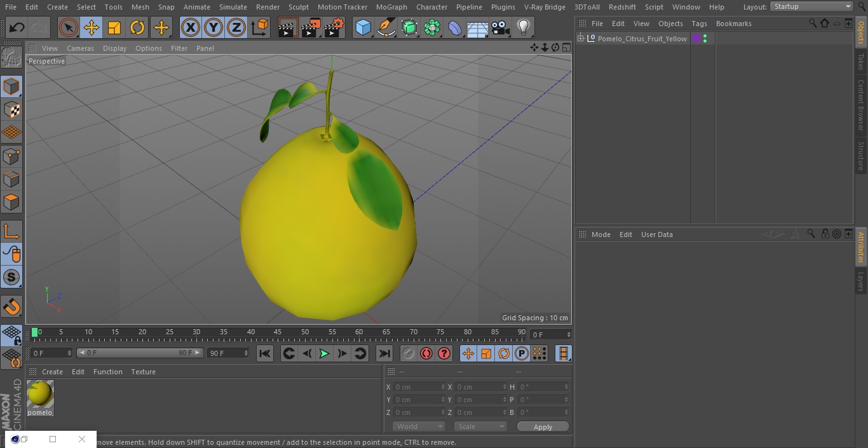Screen dimensions: 868x448
Task: Click the Apply coordinates button
Action: click(543, 426)
